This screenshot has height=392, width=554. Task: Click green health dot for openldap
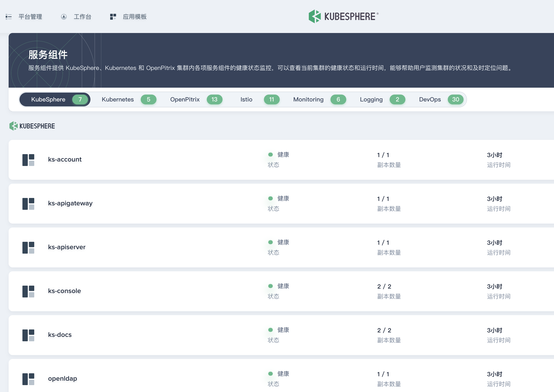(271, 374)
